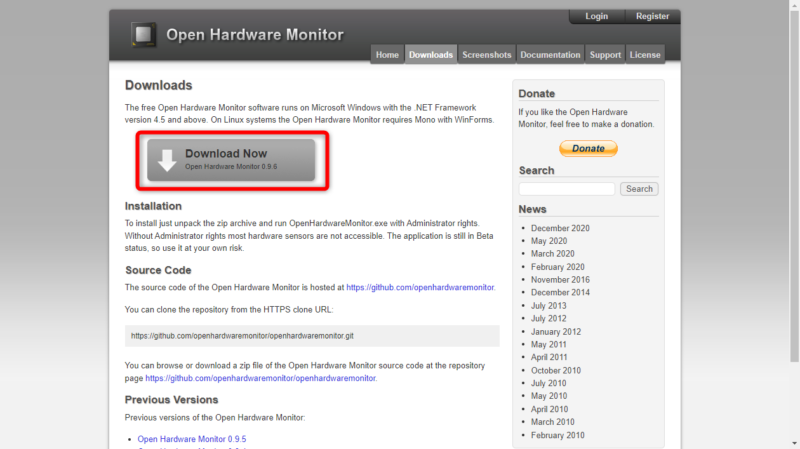Click the scrollbar down arrow
800x449 pixels.
pyautogui.click(x=794, y=444)
